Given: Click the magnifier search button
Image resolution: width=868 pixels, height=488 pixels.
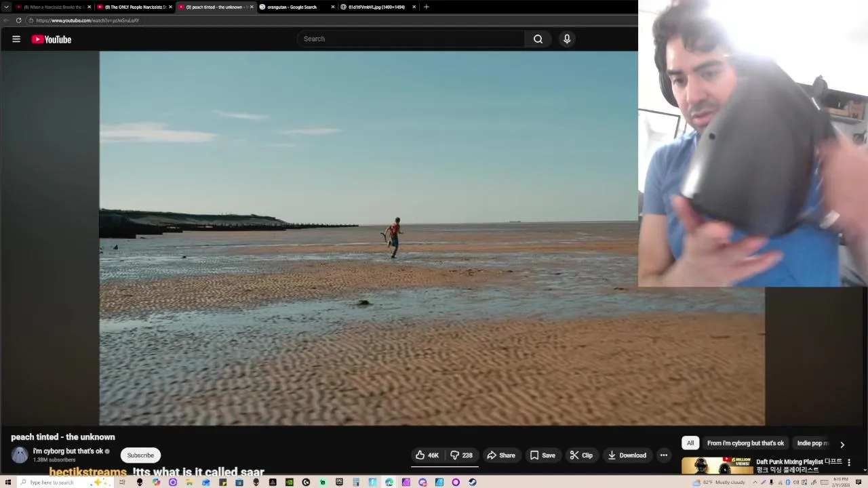Looking at the screenshot, I should (538, 39).
